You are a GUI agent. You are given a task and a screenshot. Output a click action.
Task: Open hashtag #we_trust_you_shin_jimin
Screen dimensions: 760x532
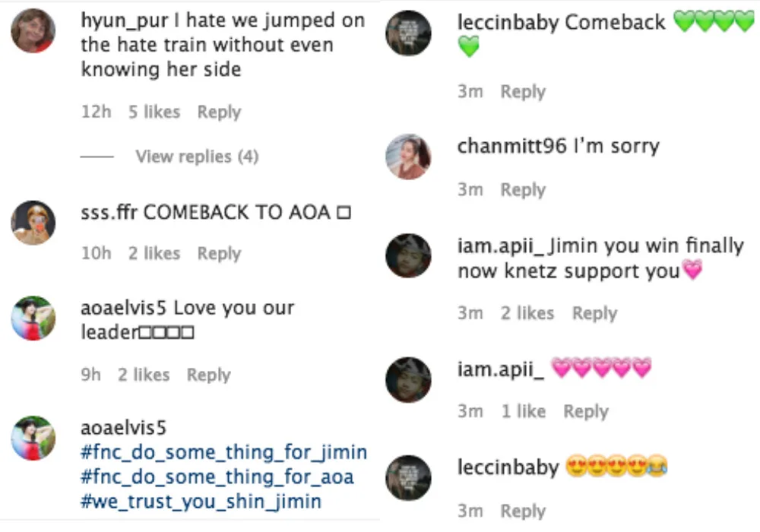(x=201, y=502)
